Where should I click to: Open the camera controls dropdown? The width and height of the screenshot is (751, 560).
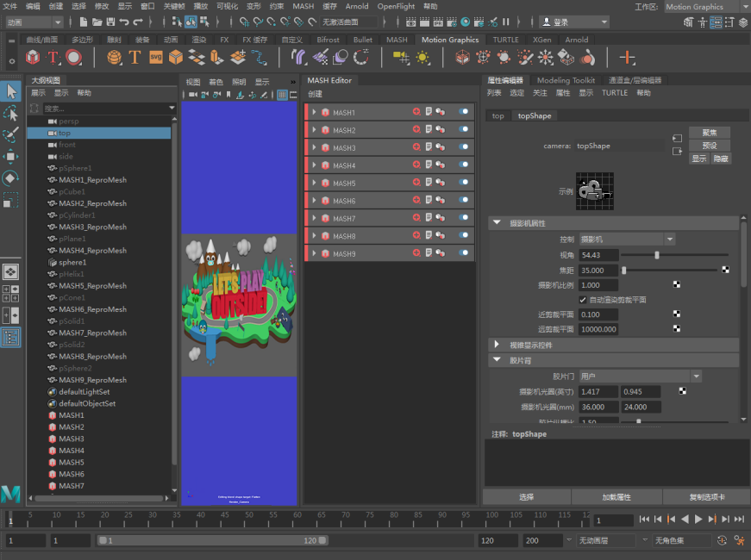point(628,240)
